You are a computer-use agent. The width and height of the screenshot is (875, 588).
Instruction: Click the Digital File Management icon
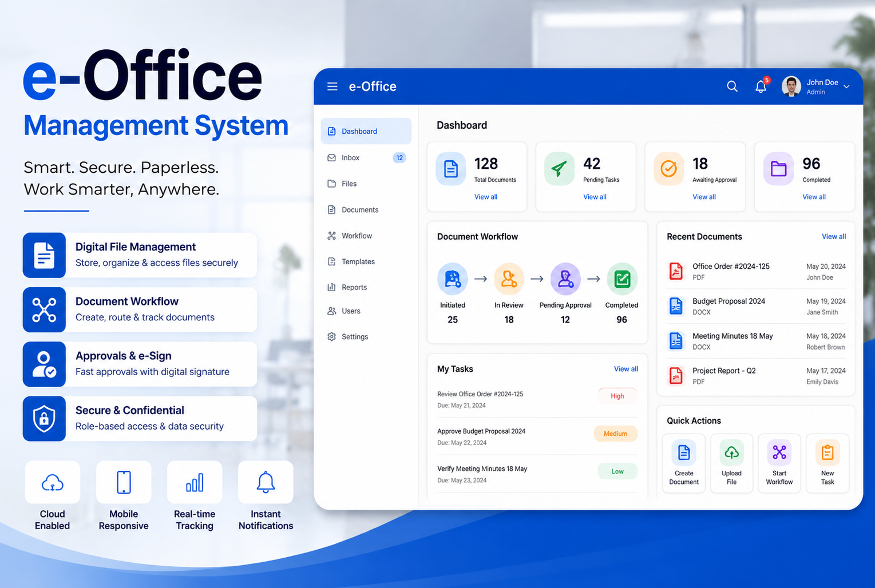[44, 255]
